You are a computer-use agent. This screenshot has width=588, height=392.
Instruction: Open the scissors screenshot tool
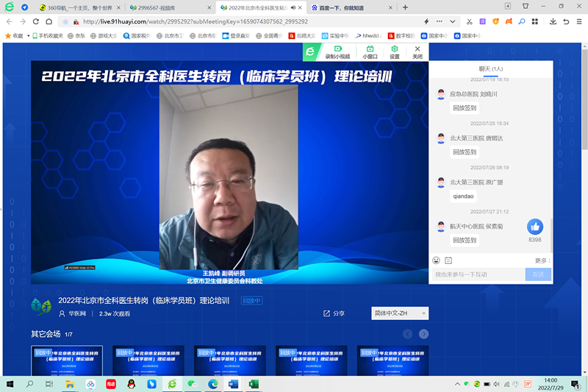(x=469, y=21)
